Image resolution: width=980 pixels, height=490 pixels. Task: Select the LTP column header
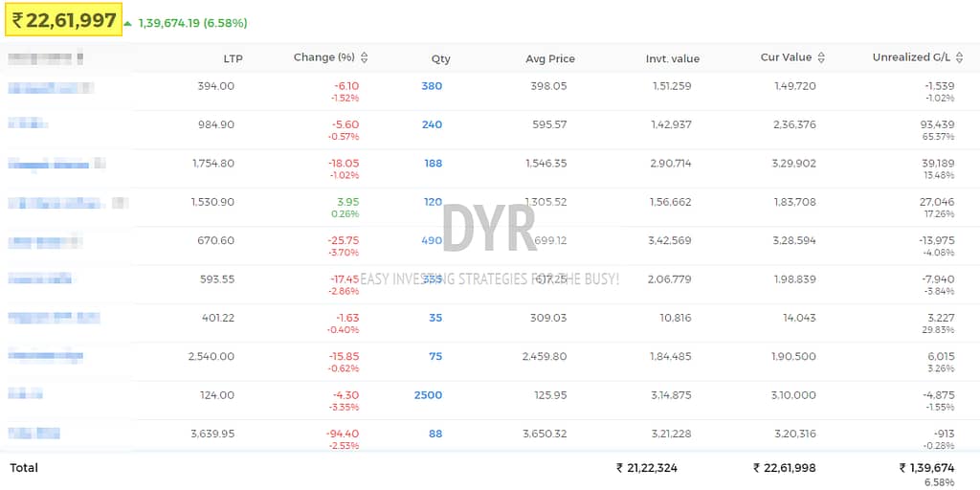pos(233,59)
